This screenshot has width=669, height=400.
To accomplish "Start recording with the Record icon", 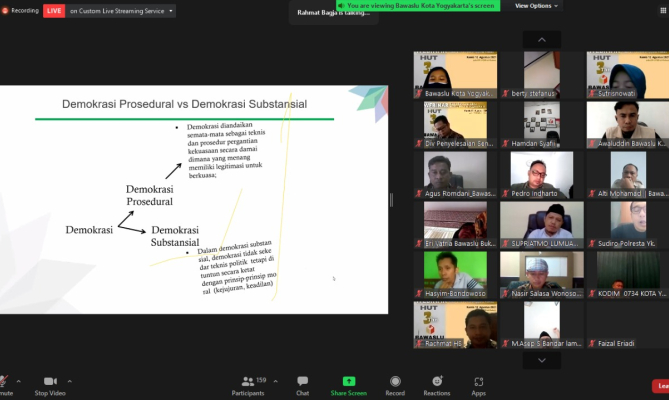I will pos(396,385).
